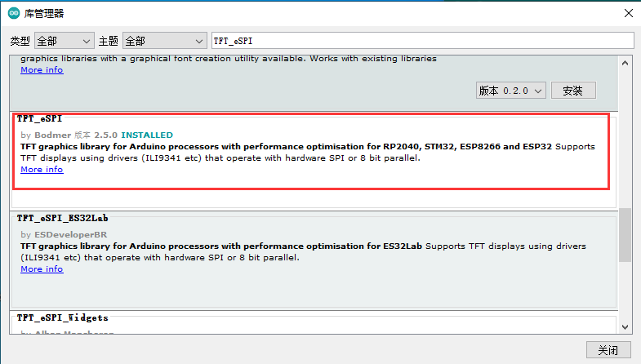This screenshot has width=641, height=364.
Task: Click the Arduino logo icon in title bar
Action: (x=14, y=14)
